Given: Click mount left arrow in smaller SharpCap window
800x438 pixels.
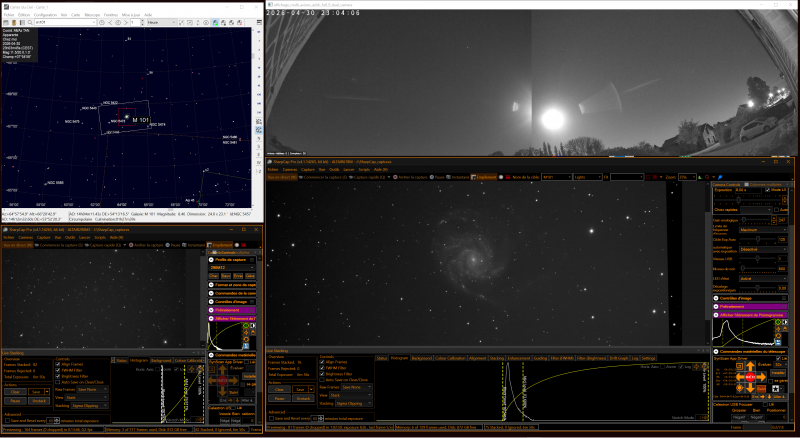Looking at the screenshot, I should tap(212, 380).
